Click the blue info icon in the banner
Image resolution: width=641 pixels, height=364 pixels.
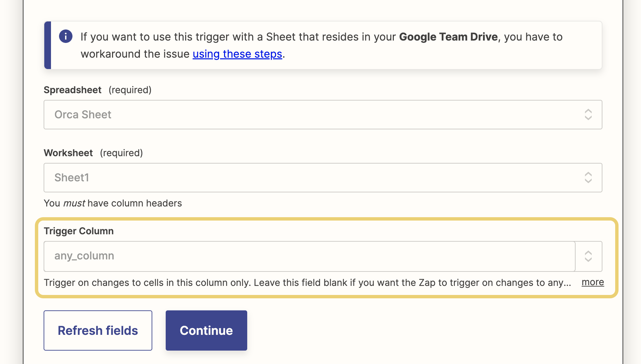coord(65,36)
